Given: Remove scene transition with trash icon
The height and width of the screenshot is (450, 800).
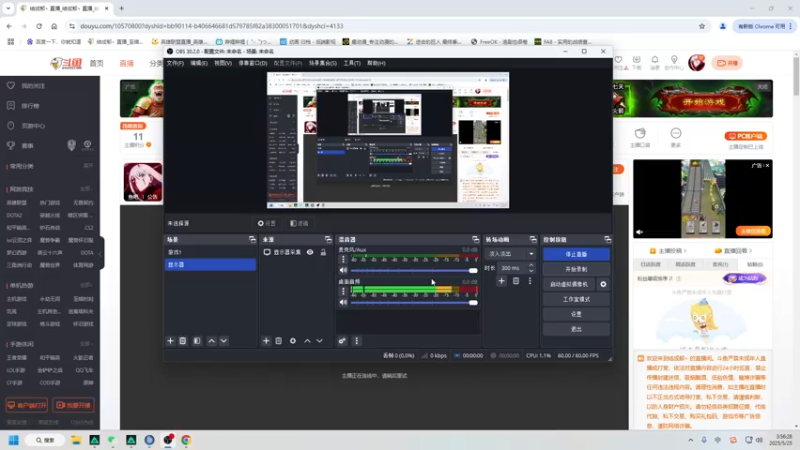Looking at the screenshot, I should (516, 281).
